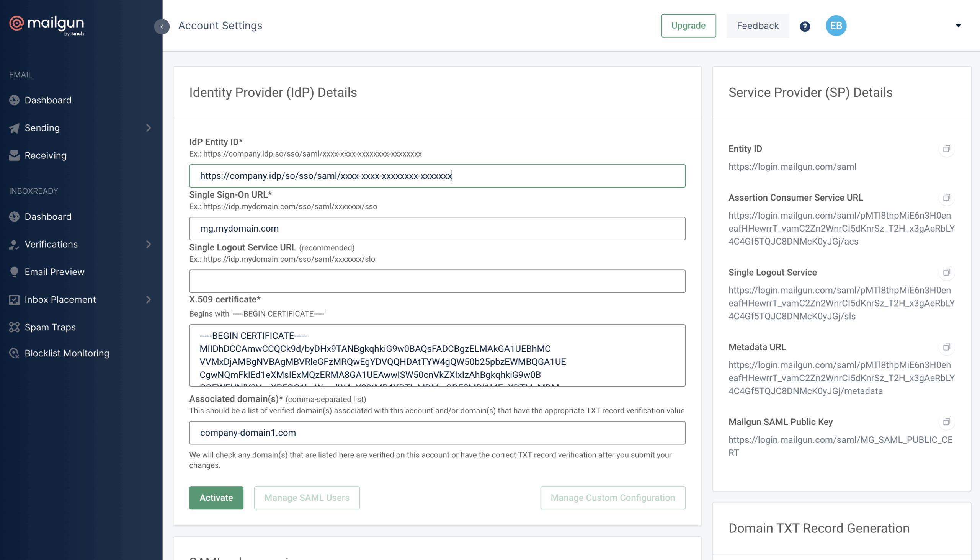Click the MG_SAML_PUBLIC_CERT URL text

tap(840, 446)
